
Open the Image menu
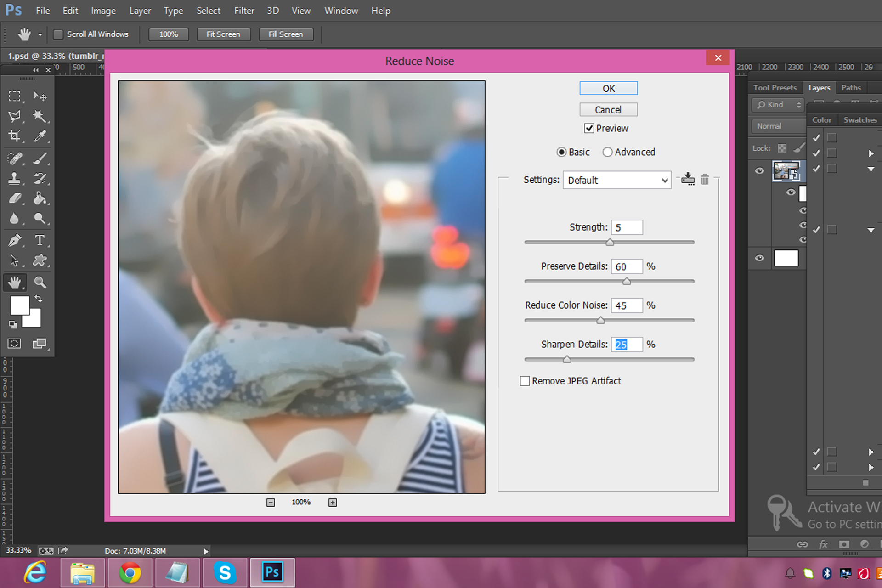103,11
